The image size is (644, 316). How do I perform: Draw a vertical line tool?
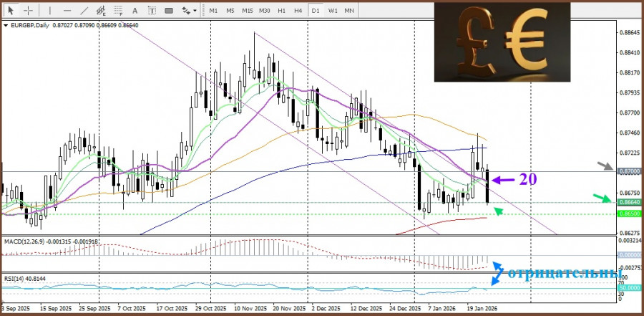point(49,11)
